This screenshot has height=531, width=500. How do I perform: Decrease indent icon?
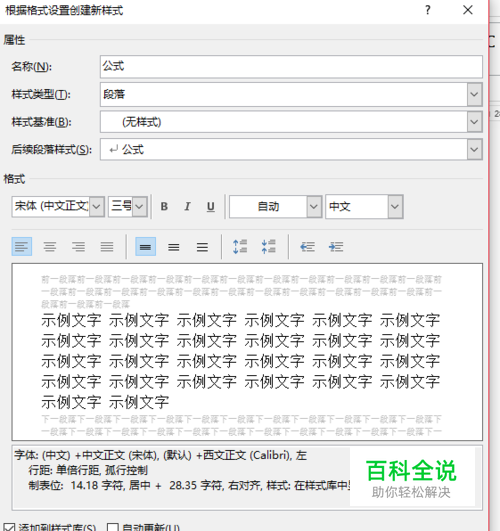[x=308, y=247]
